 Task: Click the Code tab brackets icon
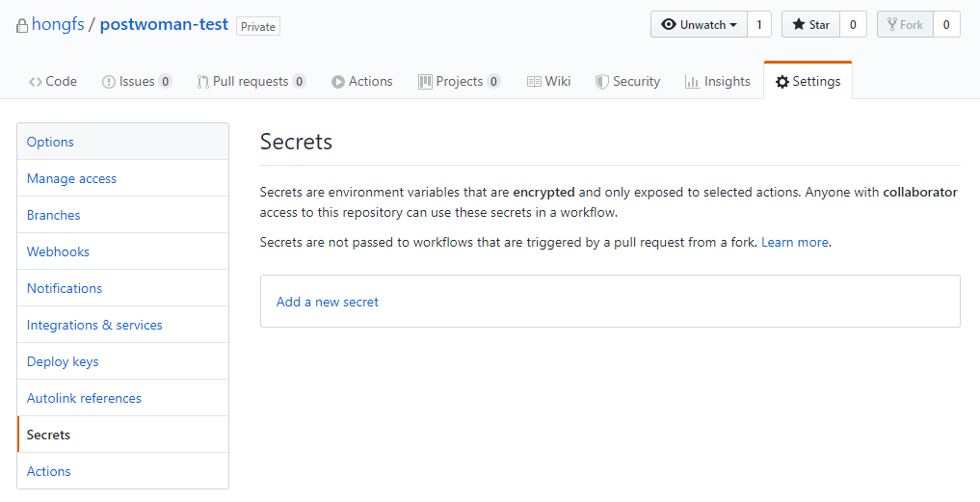[35, 82]
